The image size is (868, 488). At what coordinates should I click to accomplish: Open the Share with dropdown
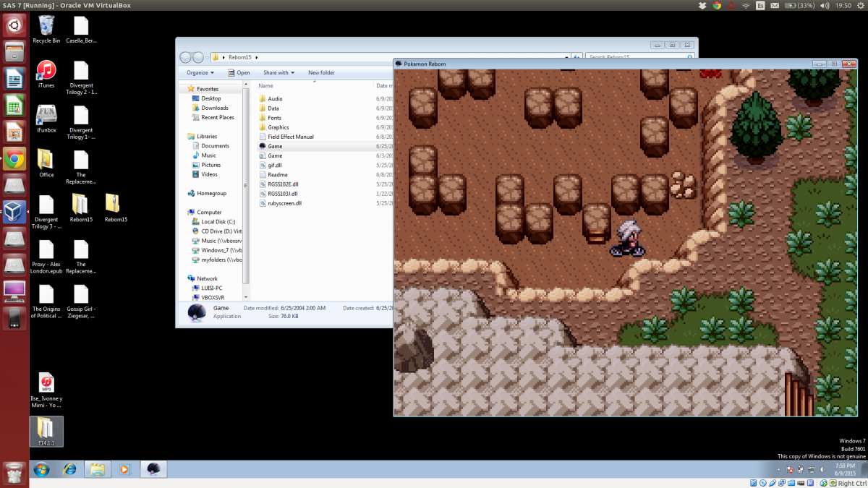(278, 72)
